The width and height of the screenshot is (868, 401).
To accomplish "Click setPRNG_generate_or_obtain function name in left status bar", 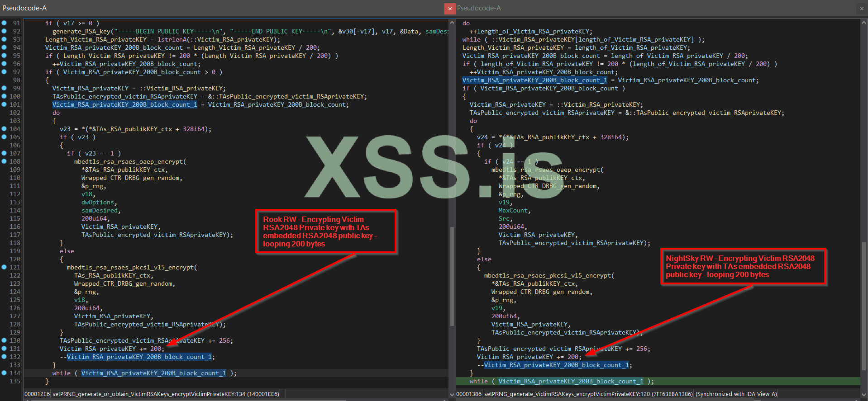I will [x=166, y=394].
